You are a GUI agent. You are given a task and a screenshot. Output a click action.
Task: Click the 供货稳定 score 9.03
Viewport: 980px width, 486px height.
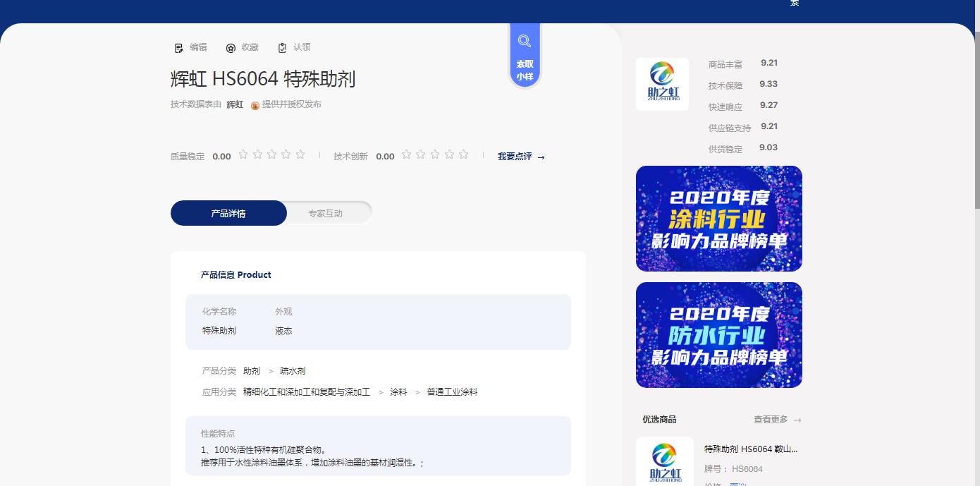click(768, 147)
